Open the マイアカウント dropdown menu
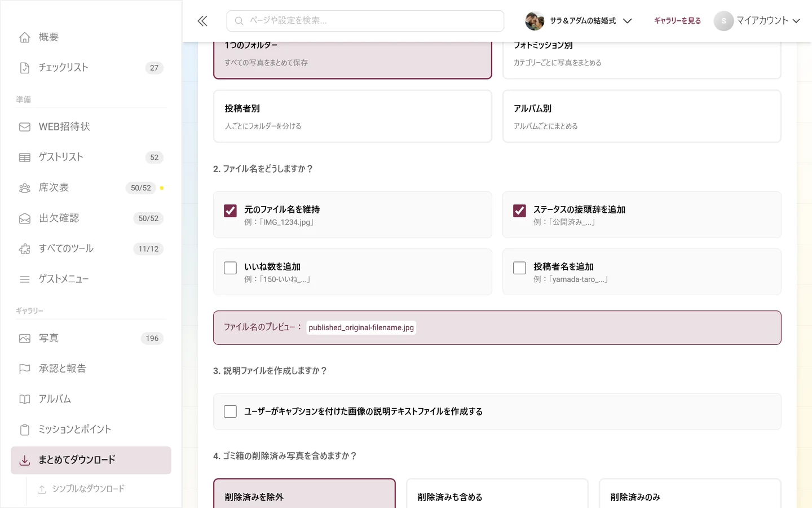 (757, 21)
